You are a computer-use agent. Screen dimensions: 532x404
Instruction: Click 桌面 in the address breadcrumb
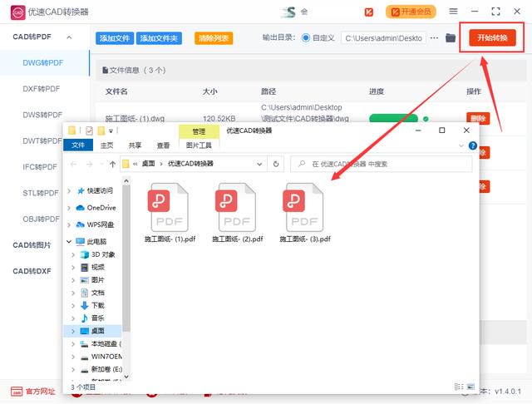coord(148,164)
